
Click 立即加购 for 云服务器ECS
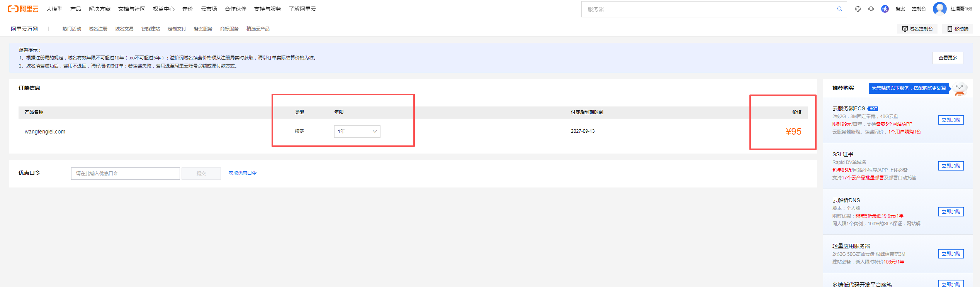(951, 120)
